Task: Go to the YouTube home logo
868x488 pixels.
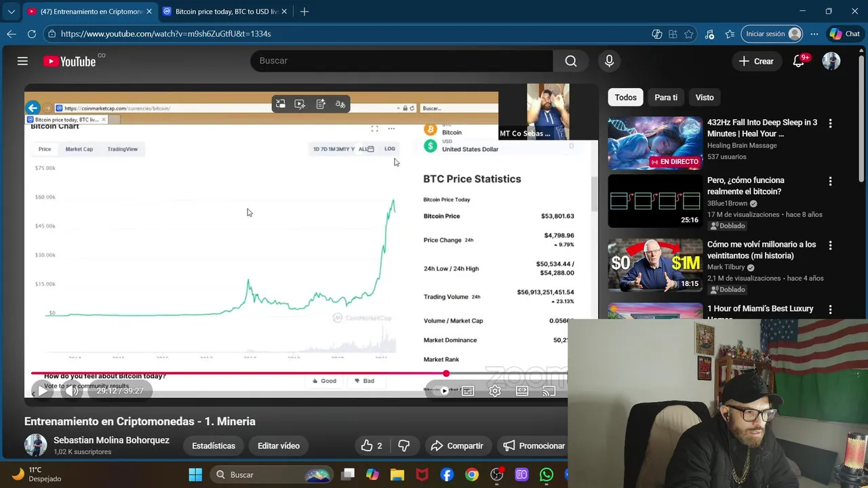Action: pyautogui.click(x=69, y=61)
